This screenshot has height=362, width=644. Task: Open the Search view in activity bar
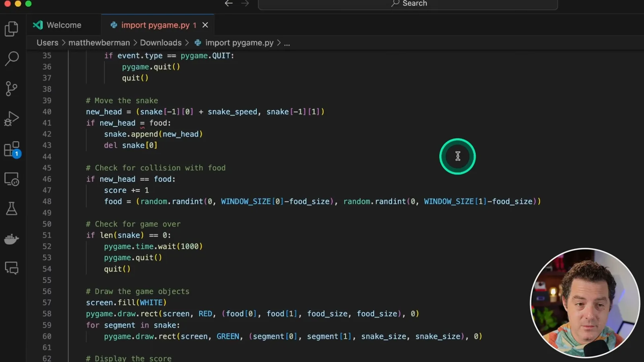pos(11,59)
